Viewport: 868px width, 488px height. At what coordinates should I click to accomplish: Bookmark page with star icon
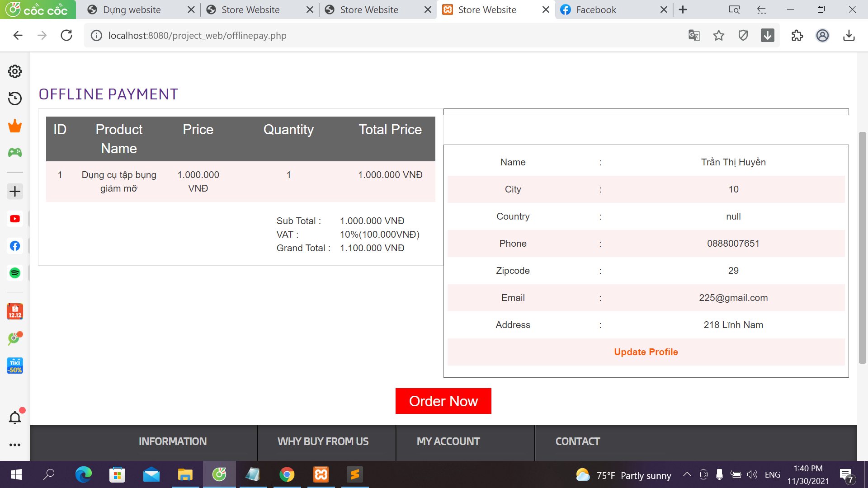click(719, 35)
